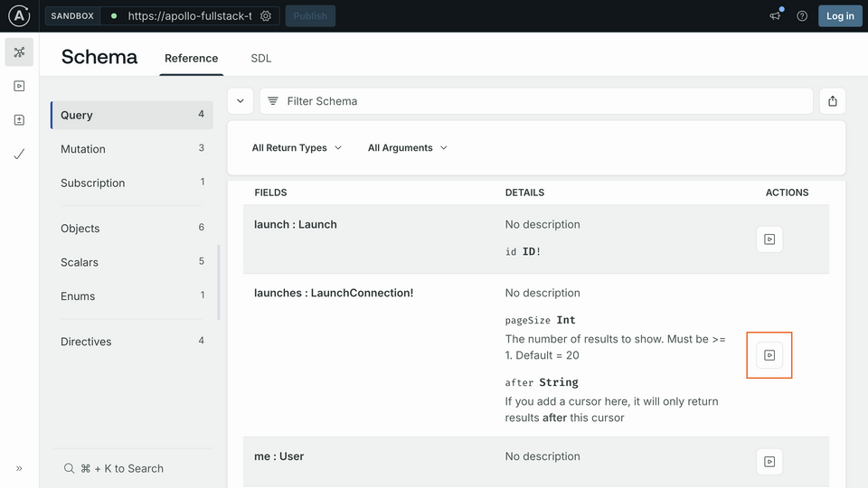Click the share schema export icon
This screenshot has height=488, width=868.
(x=833, y=101)
